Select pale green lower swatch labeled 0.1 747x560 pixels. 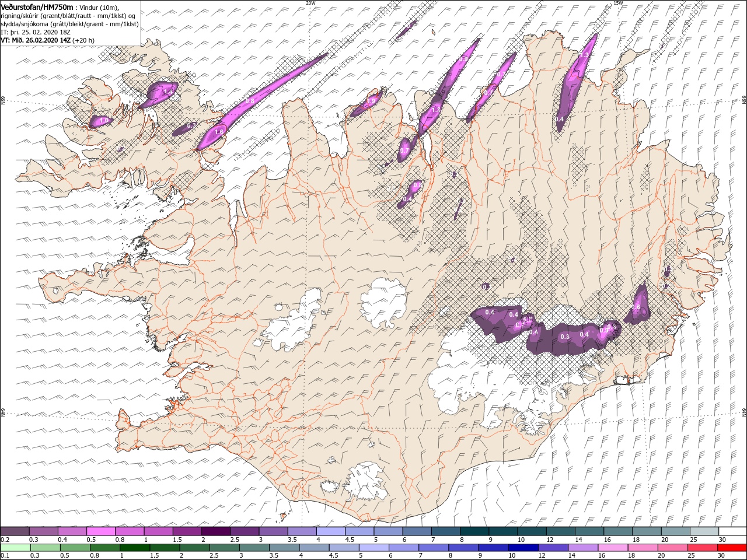point(15,548)
